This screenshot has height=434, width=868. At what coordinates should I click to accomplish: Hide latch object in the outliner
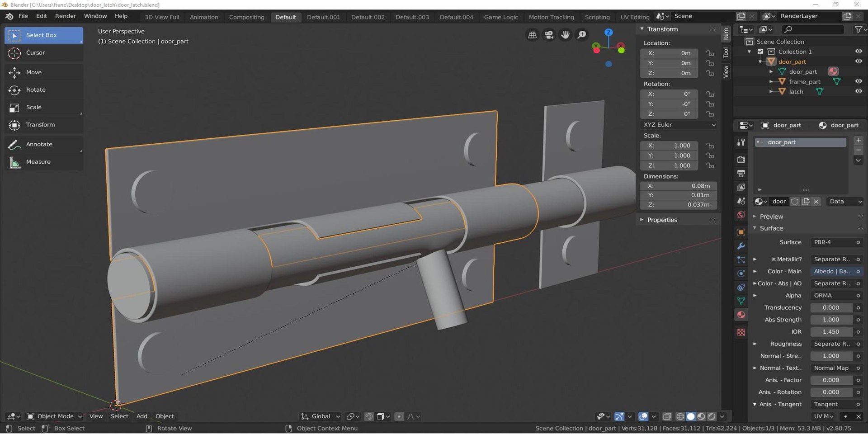[859, 91]
